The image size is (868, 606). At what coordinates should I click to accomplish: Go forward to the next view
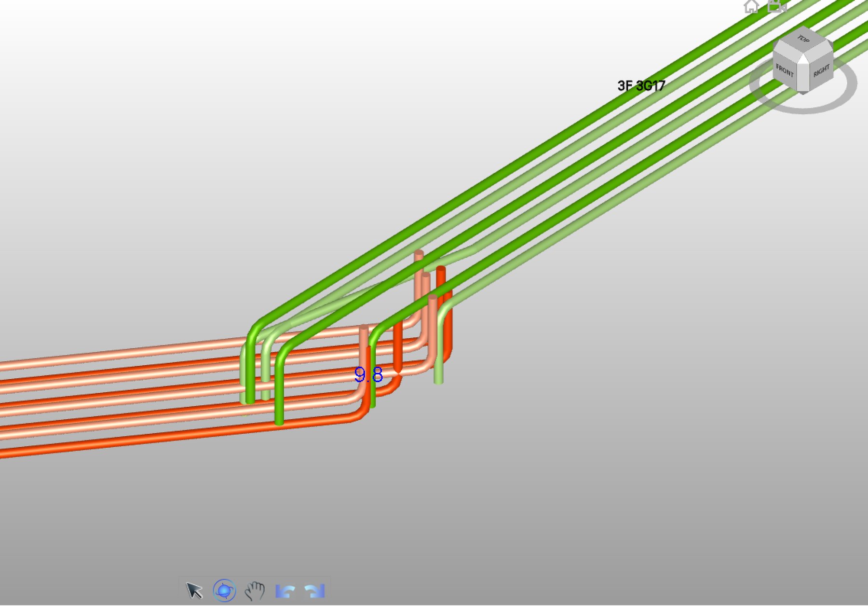pos(315,591)
